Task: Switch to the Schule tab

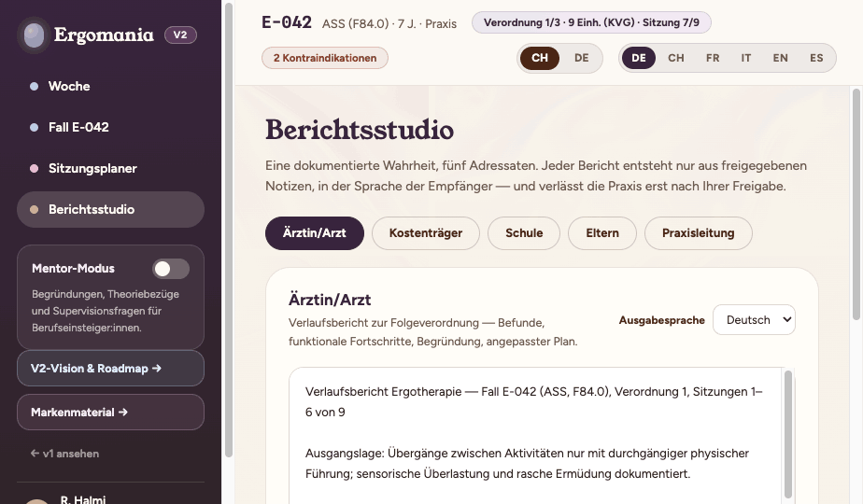Action: (524, 233)
